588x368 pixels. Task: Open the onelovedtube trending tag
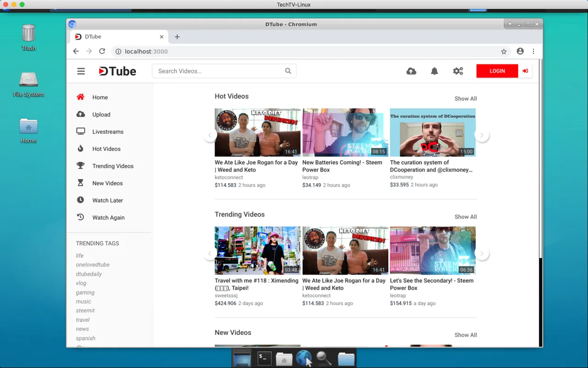tap(93, 264)
